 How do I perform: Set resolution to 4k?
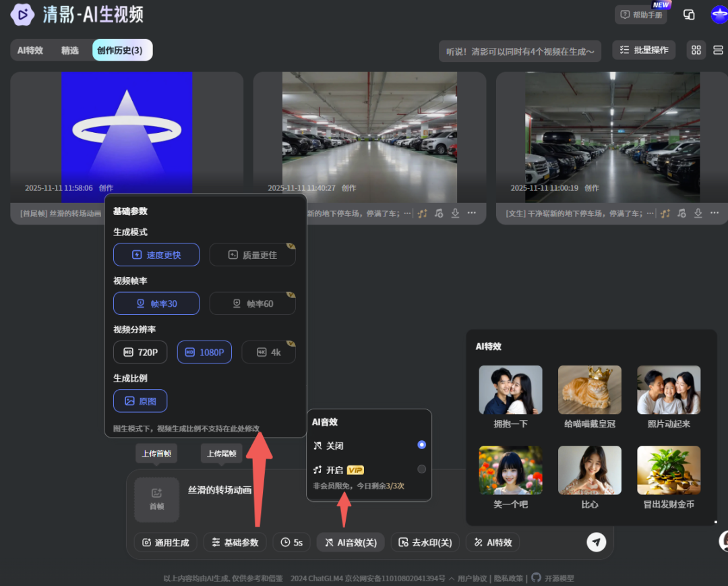pyautogui.click(x=269, y=353)
